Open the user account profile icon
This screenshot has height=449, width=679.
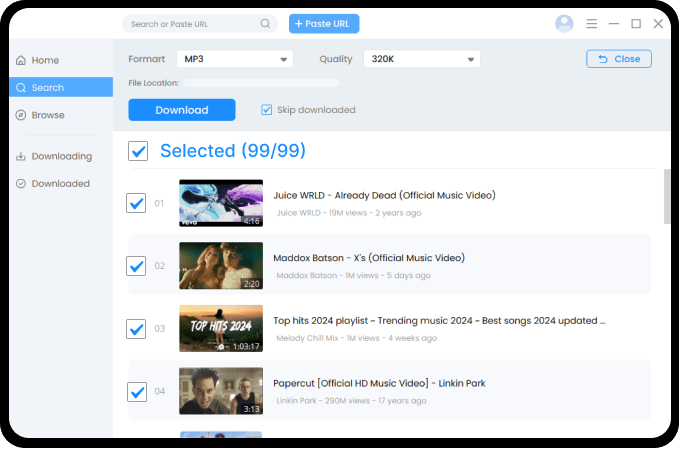point(564,24)
